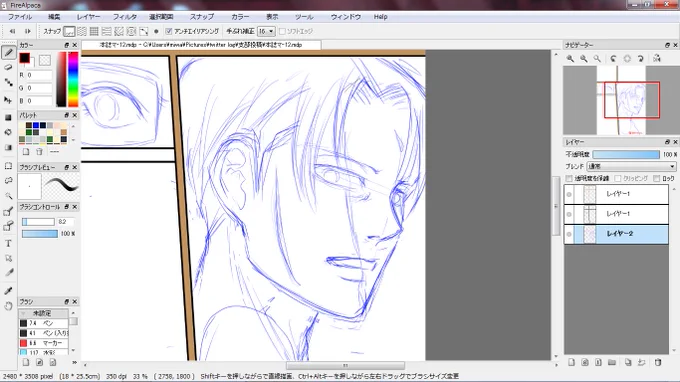Expand more brush panel options chevron

pyautogui.click(x=74, y=362)
